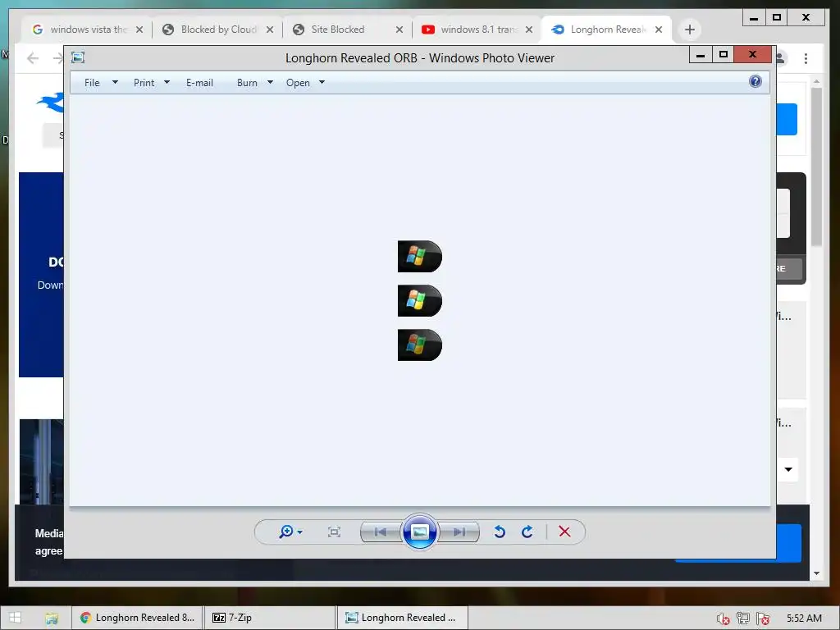Expand the dropdown arrow on the webpage

point(788,470)
